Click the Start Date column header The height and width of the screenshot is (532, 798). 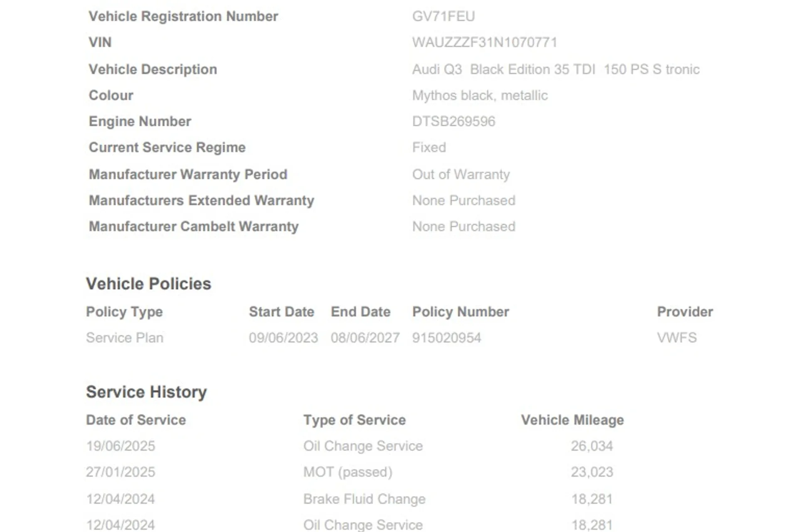tap(281, 312)
